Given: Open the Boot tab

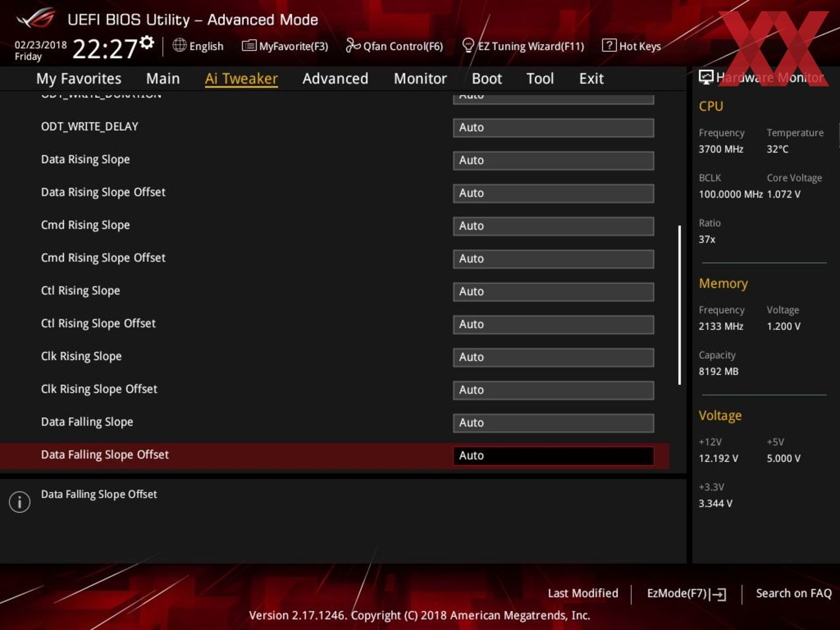Looking at the screenshot, I should point(487,78).
